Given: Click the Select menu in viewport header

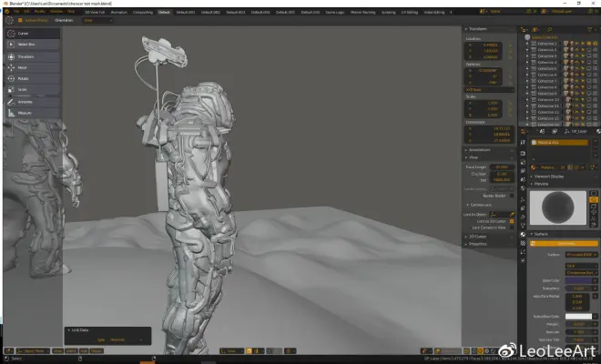Looking at the screenshot, I should (x=71, y=350).
